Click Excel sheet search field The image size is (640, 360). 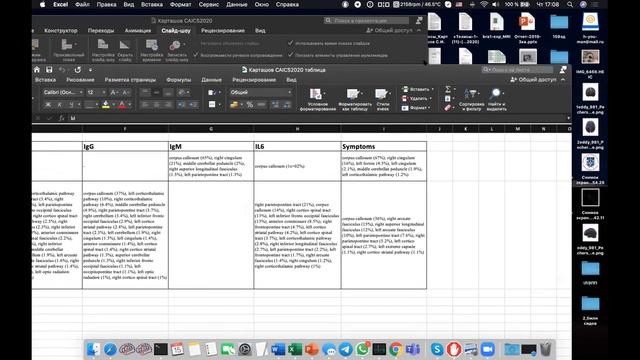click(518, 70)
